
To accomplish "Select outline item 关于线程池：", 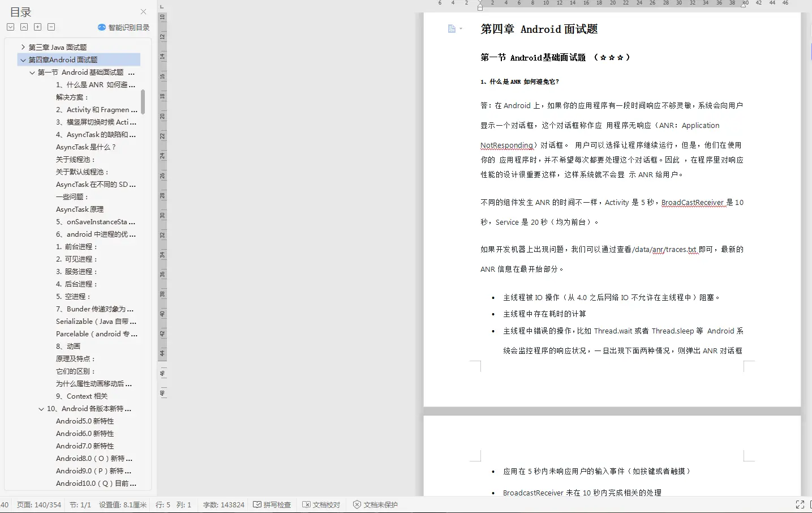I will tap(76, 160).
